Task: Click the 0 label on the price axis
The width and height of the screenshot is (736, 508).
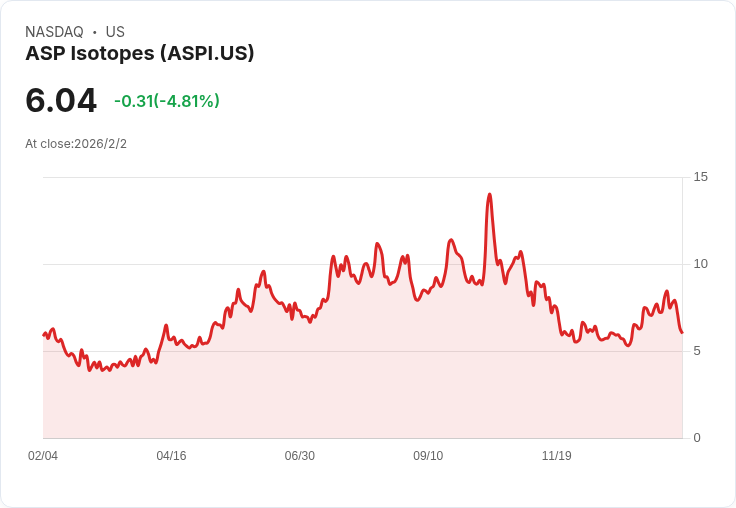Action: (697, 438)
